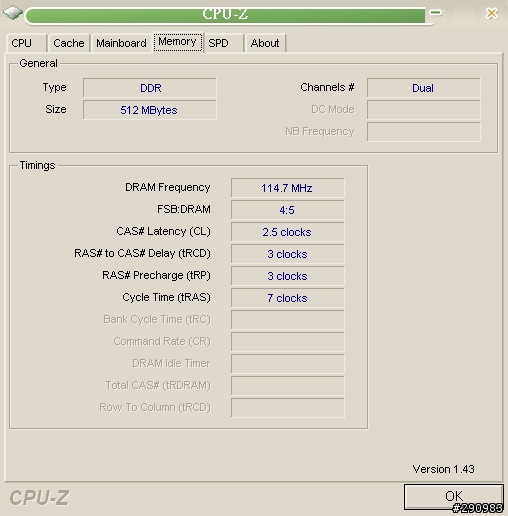The height and width of the screenshot is (516, 508).
Task: Click the empty DRAM Idle Timer field
Action: tap(288, 364)
